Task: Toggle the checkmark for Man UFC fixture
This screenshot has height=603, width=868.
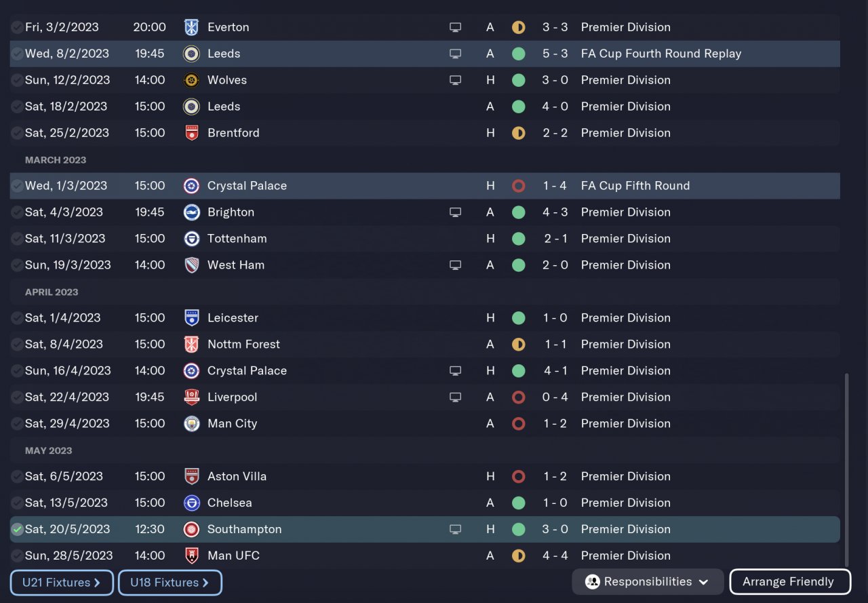Action: (x=17, y=556)
